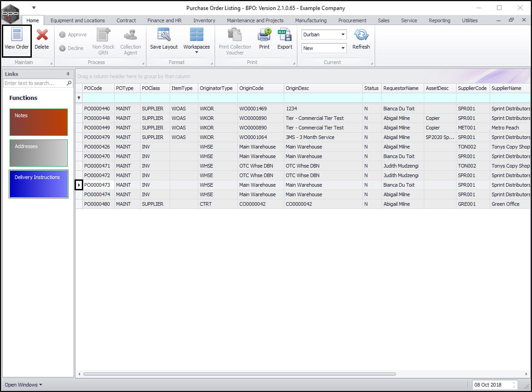Decrease the date with the down stepper
The image size is (532, 392).
click(514, 387)
